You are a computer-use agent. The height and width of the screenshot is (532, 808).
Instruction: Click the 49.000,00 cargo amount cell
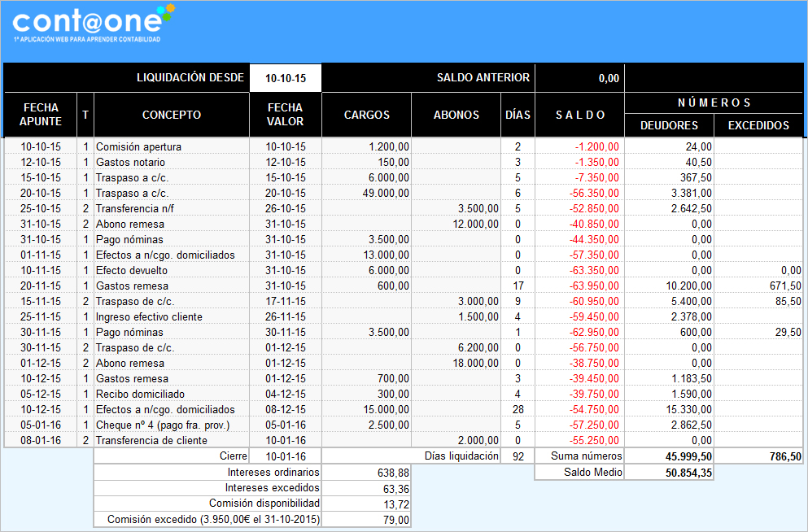pos(366,194)
